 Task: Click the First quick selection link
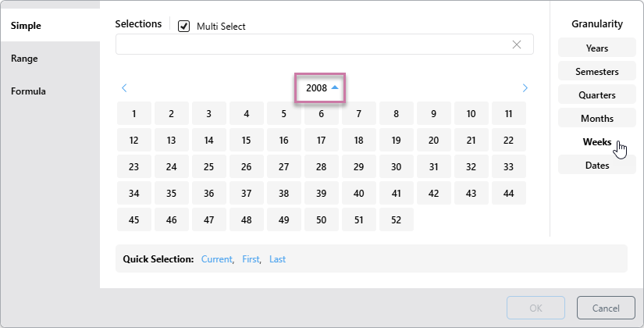coord(251,259)
